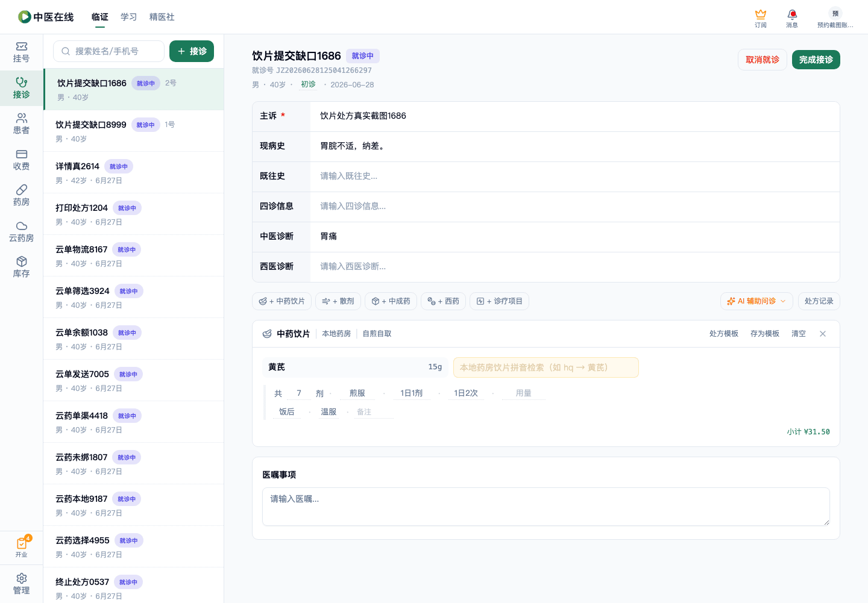The height and width of the screenshot is (603, 868).
Task: Open the 消息 notification bell
Action: pyautogui.click(x=792, y=18)
